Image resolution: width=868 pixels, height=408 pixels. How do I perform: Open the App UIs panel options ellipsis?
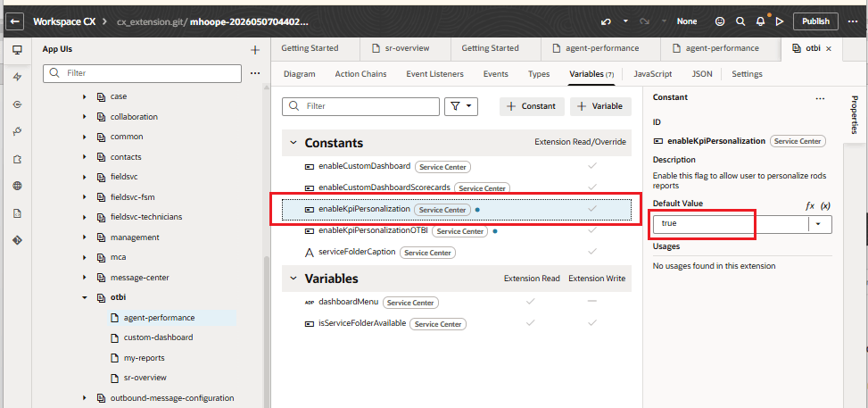point(254,73)
